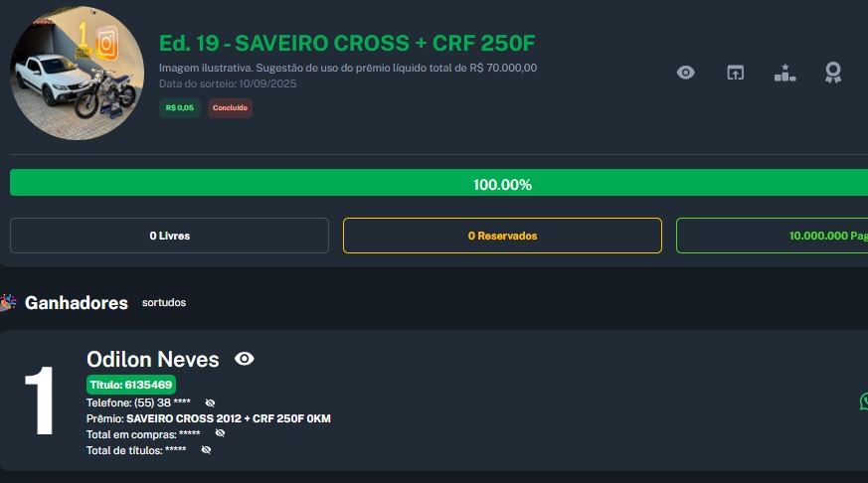This screenshot has height=483, width=868.
Task: Select the 0 Livres filter box
Action: coord(169,236)
